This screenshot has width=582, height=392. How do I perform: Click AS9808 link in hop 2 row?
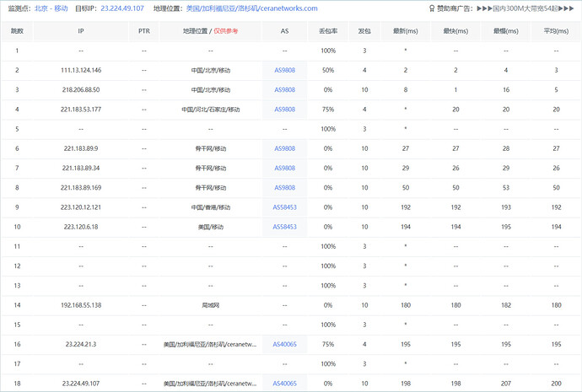[285, 70]
